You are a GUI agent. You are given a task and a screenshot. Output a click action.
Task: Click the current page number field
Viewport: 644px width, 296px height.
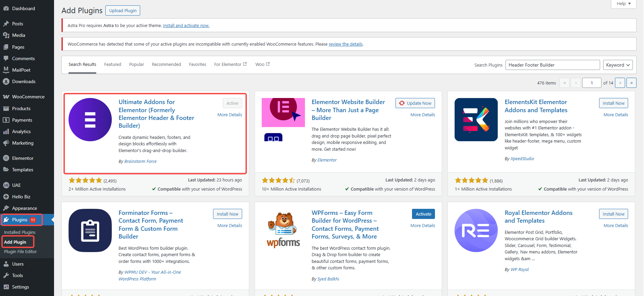click(x=592, y=83)
